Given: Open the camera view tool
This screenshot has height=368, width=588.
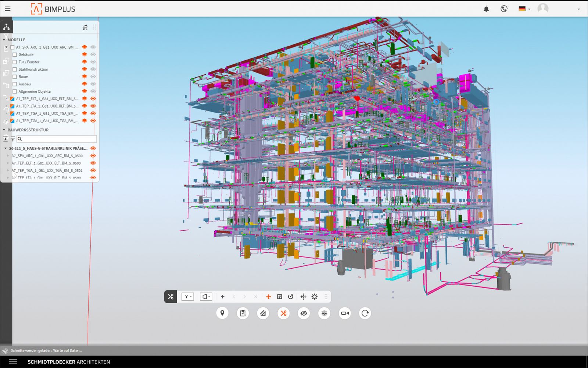Looking at the screenshot, I should [344, 313].
